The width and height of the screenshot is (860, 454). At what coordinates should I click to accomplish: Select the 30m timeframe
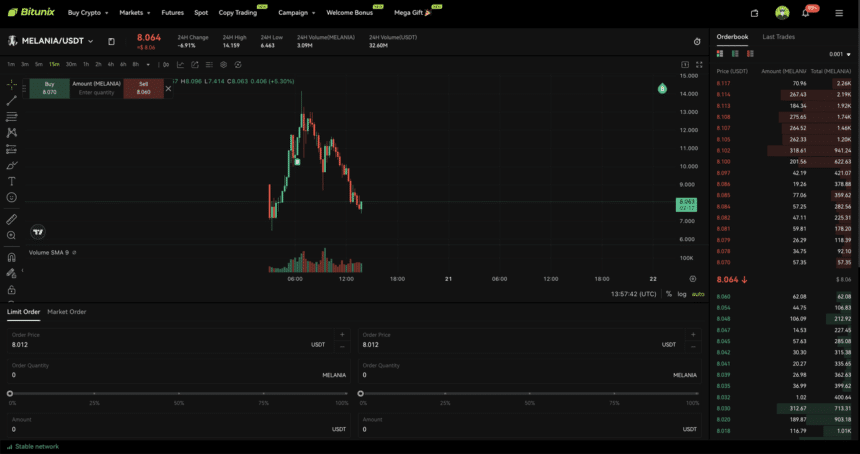71,65
